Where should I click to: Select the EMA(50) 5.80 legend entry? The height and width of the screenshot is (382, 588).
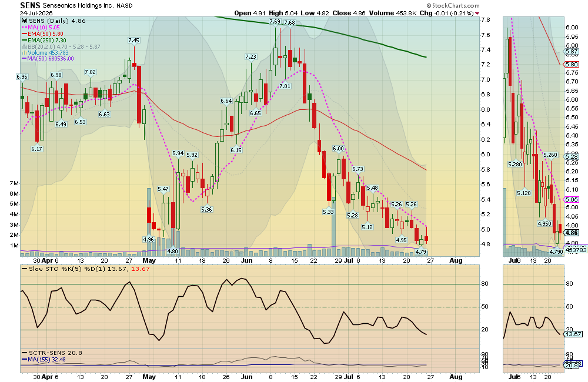[x=42, y=33]
